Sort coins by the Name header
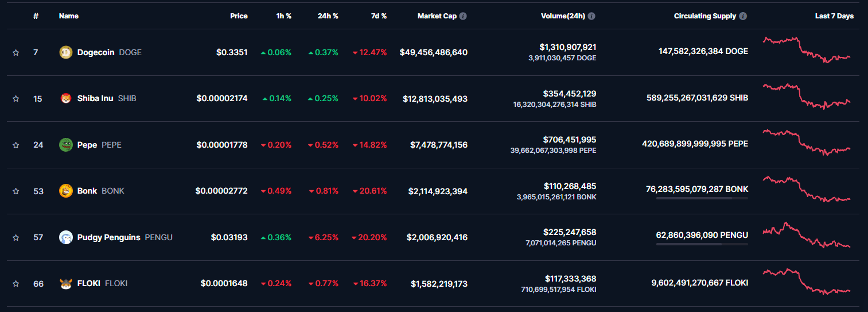The width and height of the screenshot is (868, 312). pyautogui.click(x=68, y=16)
